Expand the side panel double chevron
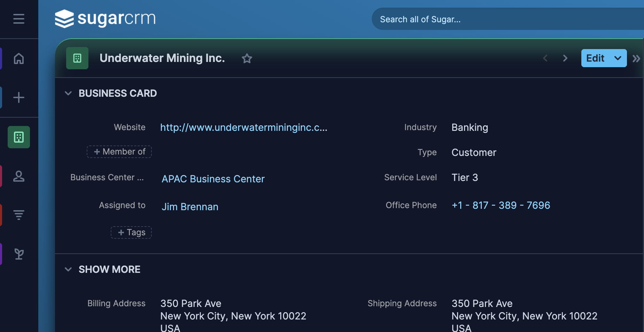Screen dimensions: 644x332 pos(636,58)
